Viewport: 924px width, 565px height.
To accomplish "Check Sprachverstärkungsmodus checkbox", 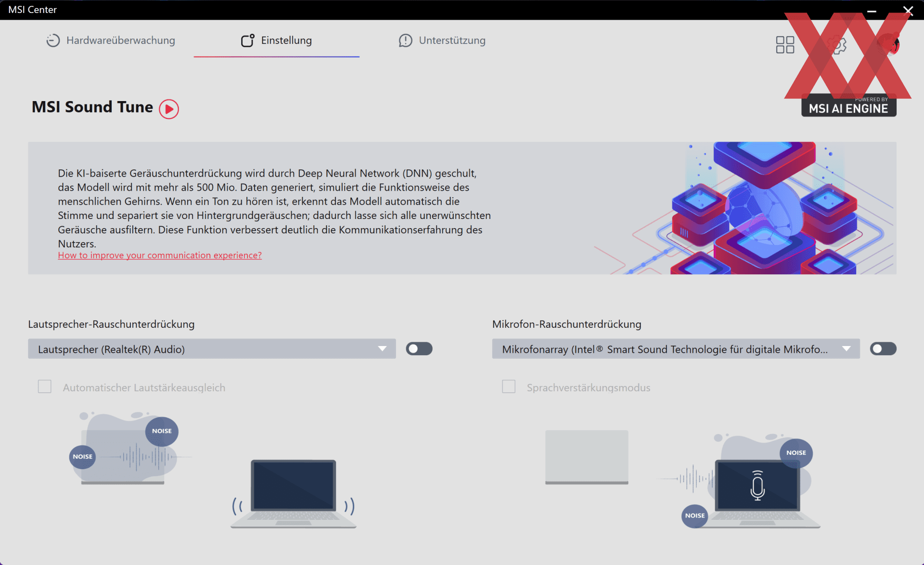I will 509,386.
